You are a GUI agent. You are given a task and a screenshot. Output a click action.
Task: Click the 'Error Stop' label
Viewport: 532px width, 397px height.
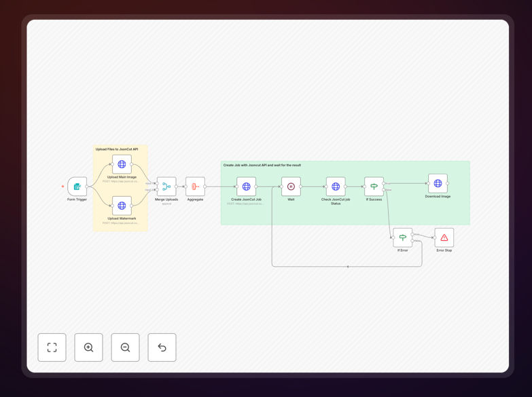444,250
